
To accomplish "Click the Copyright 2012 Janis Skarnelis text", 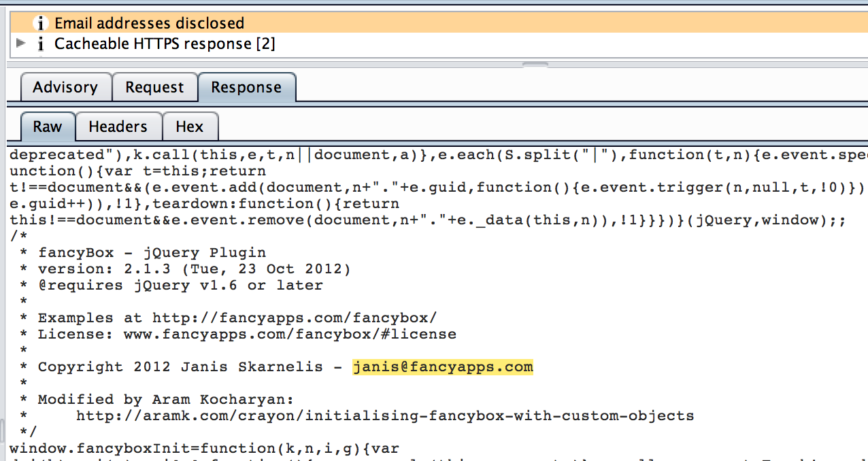I will 180,367.
